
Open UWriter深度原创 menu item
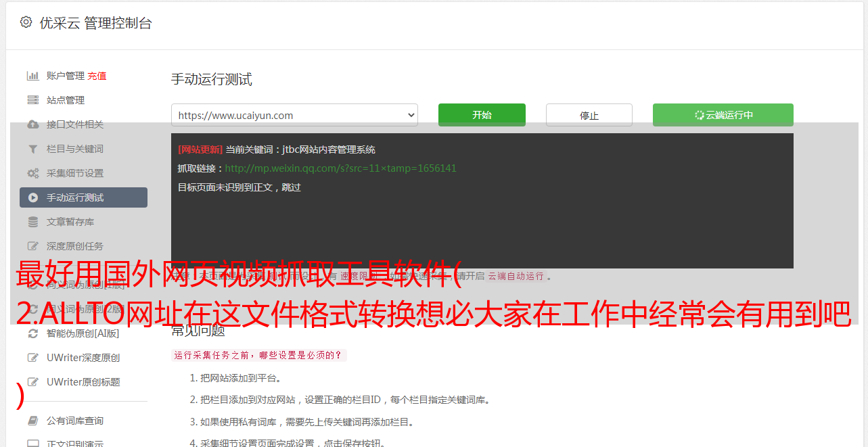[83, 358]
